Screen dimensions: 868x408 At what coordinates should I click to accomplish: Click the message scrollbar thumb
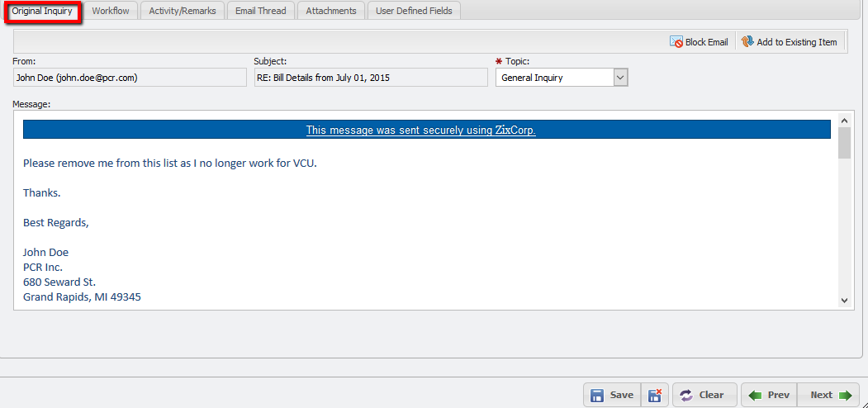click(844, 142)
